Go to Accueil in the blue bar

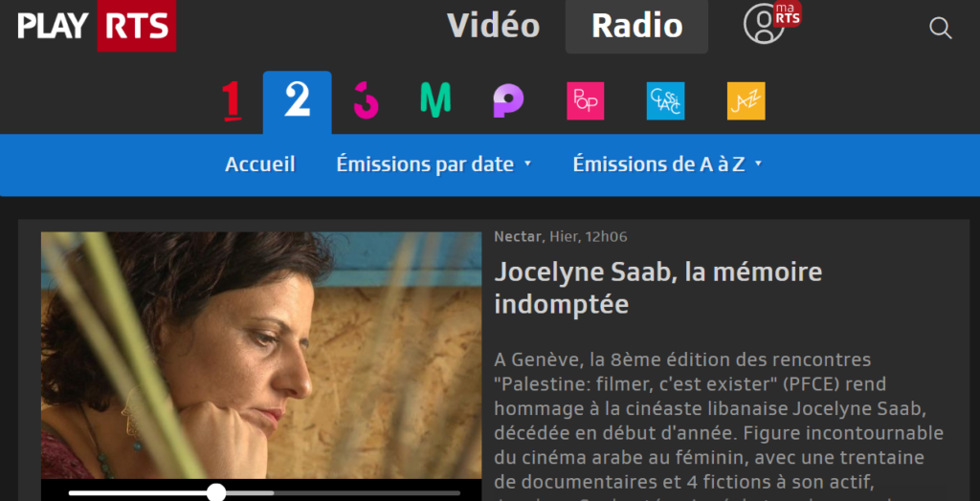click(260, 164)
